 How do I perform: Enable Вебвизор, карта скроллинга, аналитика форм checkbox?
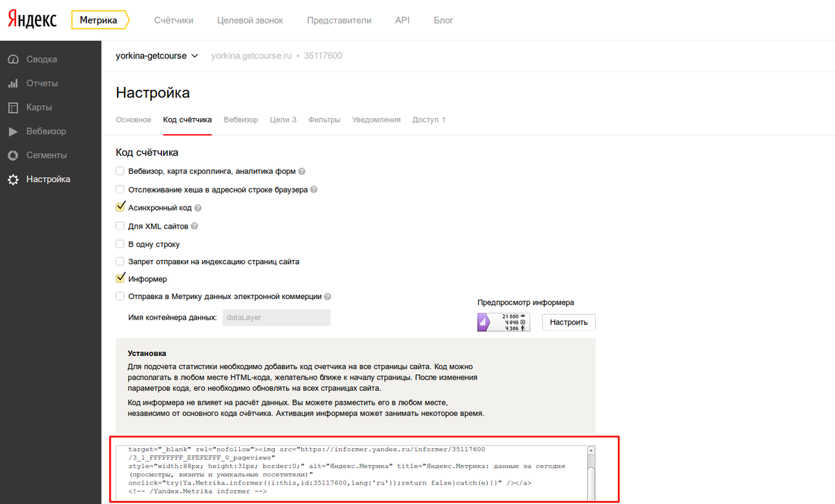[120, 171]
